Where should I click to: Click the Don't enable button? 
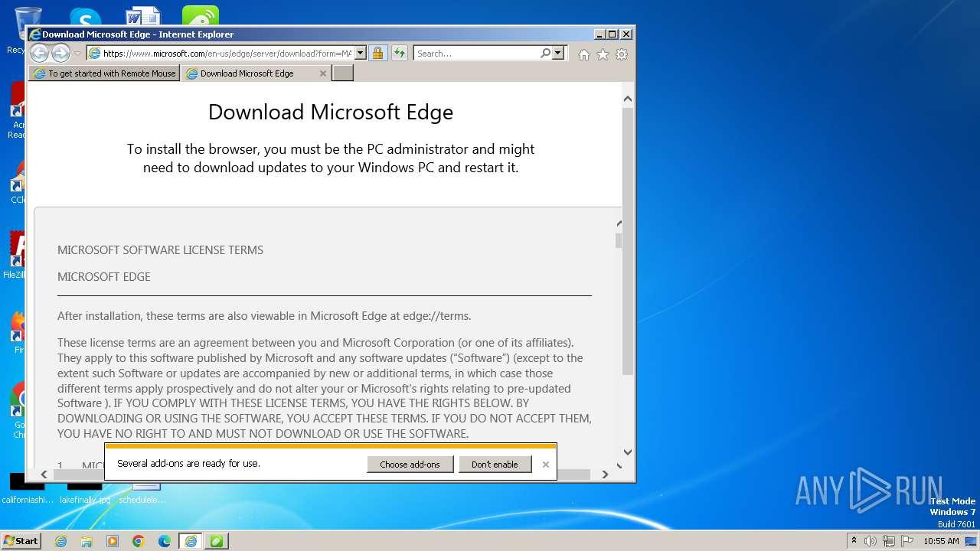(x=495, y=465)
